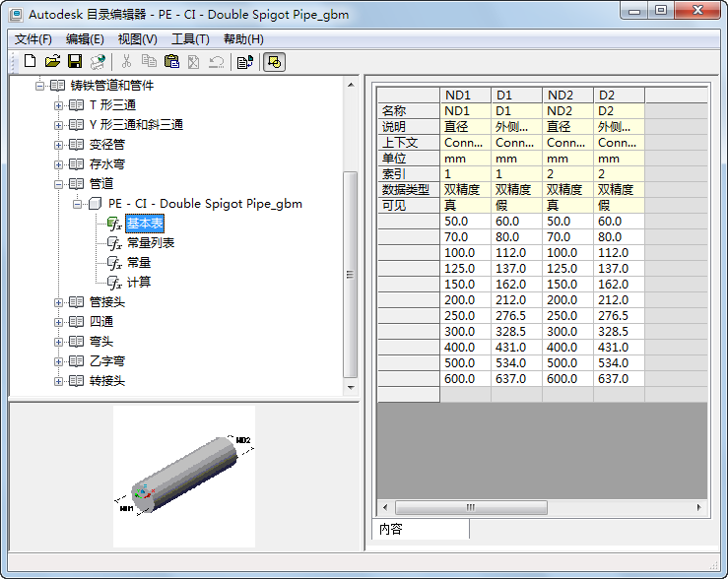Viewport: 728px width, 579px height.
Task: Open the 工具(T) menu
Action: tap(190, 39)
